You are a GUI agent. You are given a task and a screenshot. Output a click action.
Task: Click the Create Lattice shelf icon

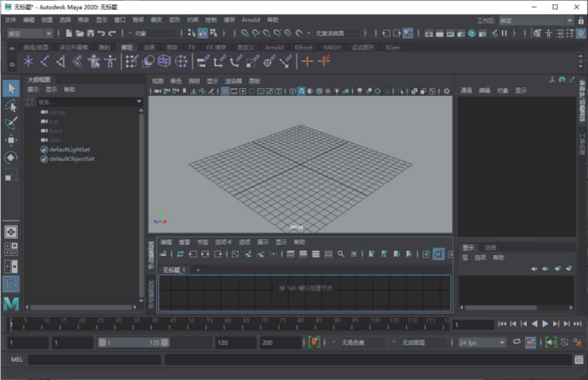coord(165,61)
